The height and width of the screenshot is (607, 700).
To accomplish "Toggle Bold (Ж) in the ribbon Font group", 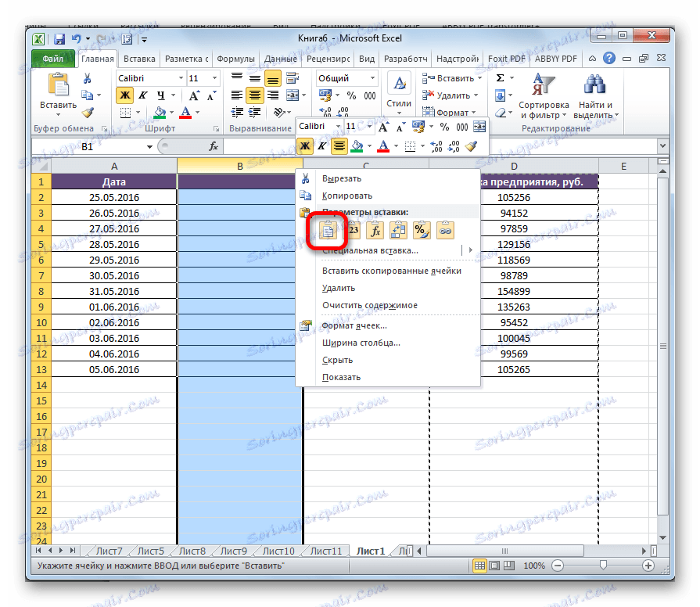I will tap(125, 95).
